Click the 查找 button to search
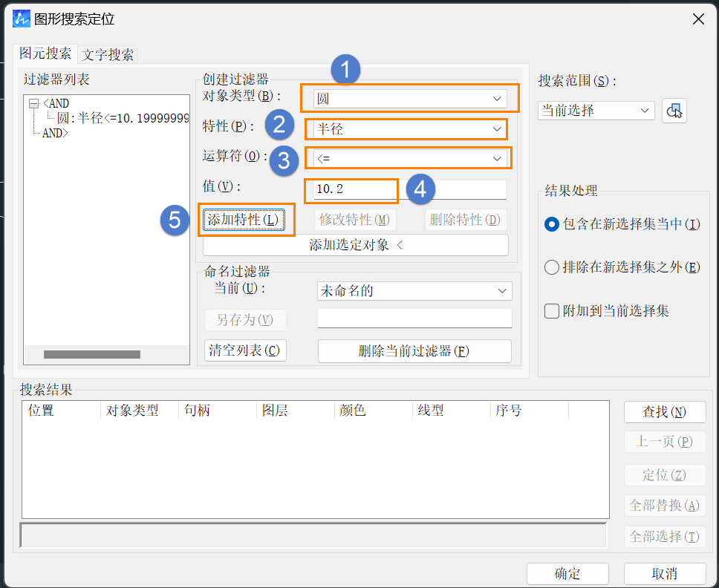 coord(664,411)
